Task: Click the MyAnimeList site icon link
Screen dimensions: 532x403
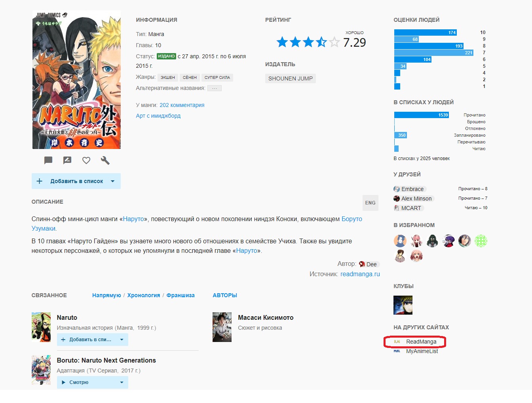Action: [397, 351]
